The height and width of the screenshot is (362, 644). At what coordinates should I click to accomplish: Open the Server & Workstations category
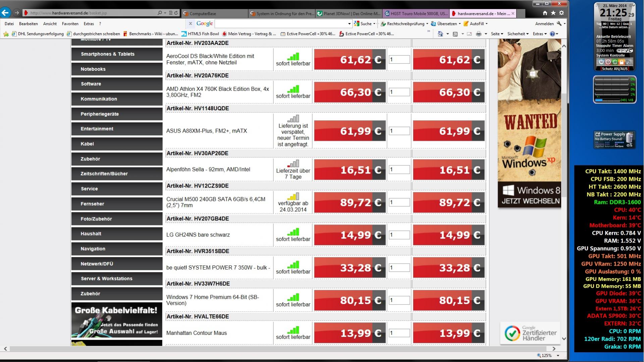[x=117, y=279]
